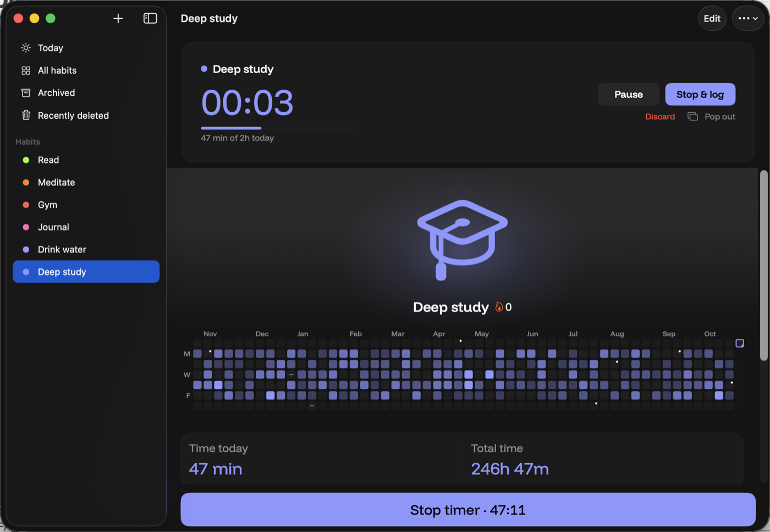Screen dimensions: 770x532
Task: Select the Drink water habit
Action: coord(86,250)
